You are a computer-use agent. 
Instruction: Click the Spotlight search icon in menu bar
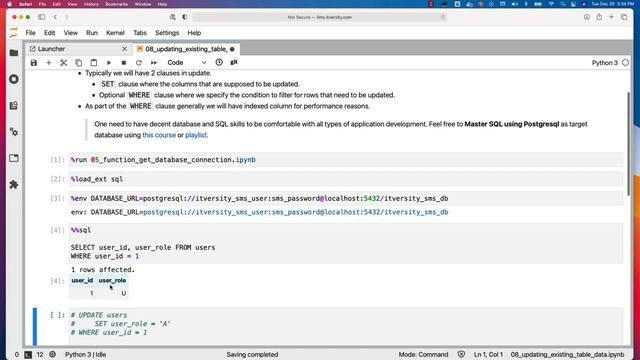(563, 4)
